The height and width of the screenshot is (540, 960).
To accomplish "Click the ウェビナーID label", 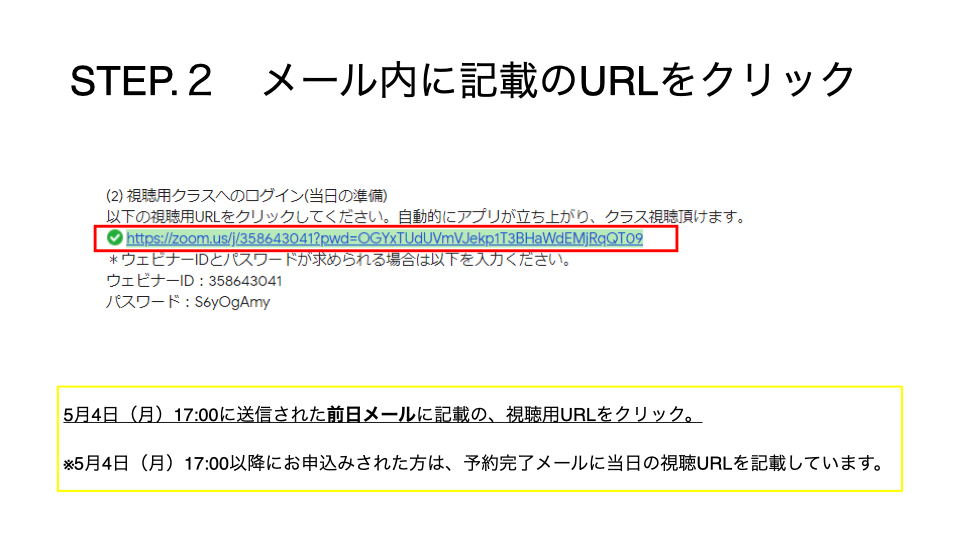I will (x=150, y=281).
